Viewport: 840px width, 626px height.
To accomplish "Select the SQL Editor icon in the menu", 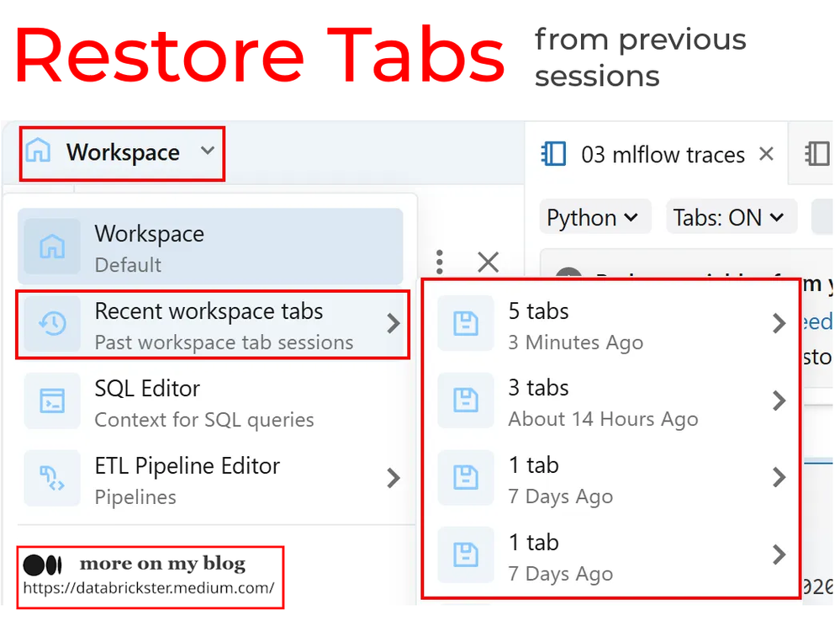I will coord(52,401).
